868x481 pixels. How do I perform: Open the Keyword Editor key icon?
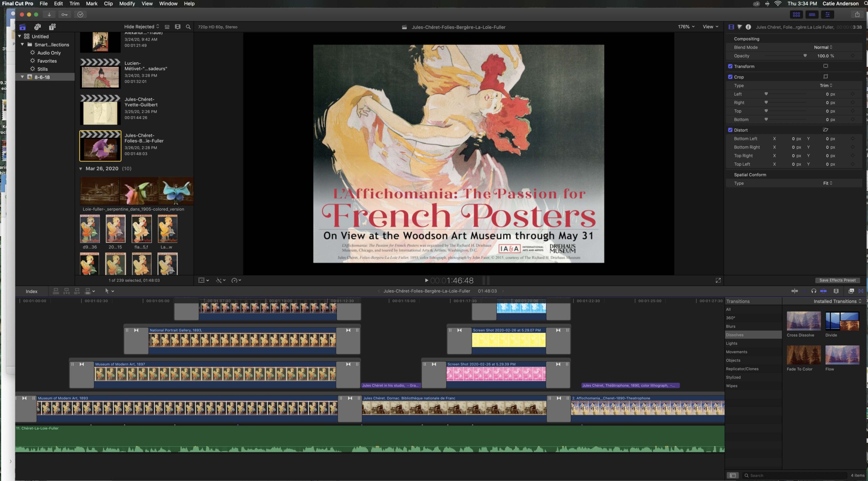[64, 15]
